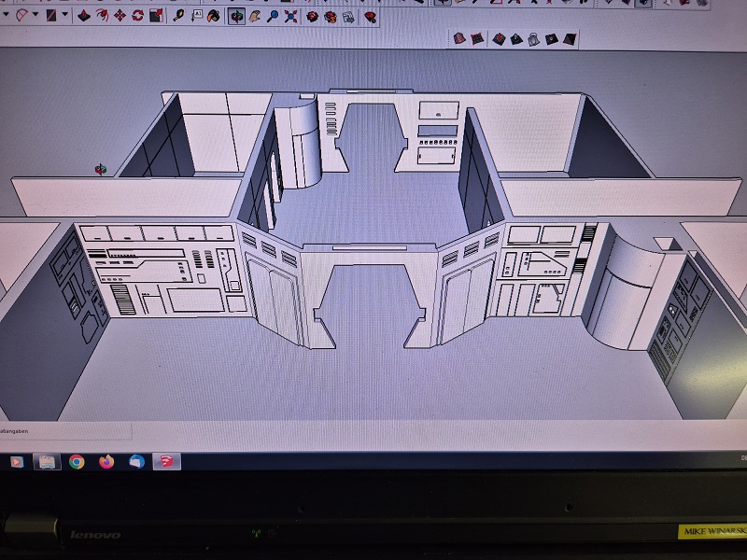The width and height of the screenshot is (747, 560).
Task: Open Google Chrome from the taskbar
Action: pyautogui.click(x=77, y=461)
